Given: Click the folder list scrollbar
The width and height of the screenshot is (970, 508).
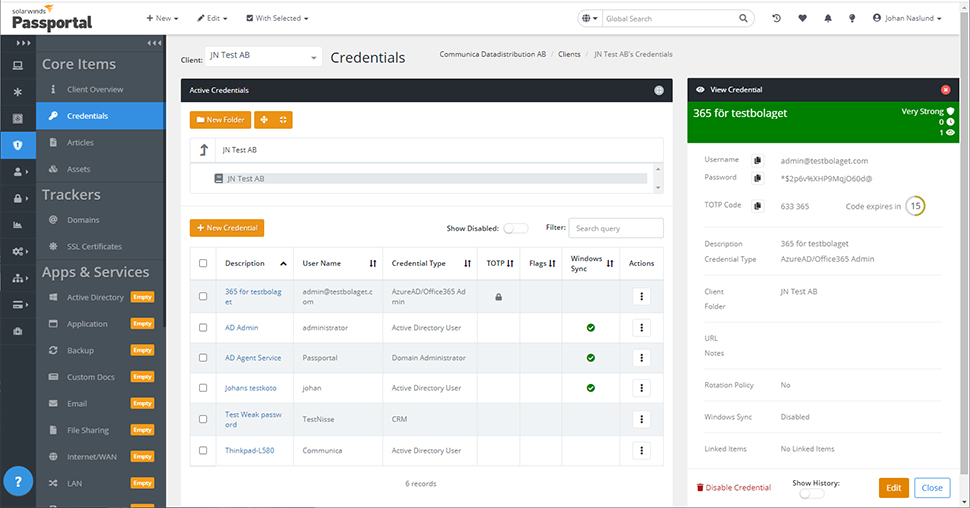Looking at the screenshot, I should pyautogui.click(x=658, y=178).
